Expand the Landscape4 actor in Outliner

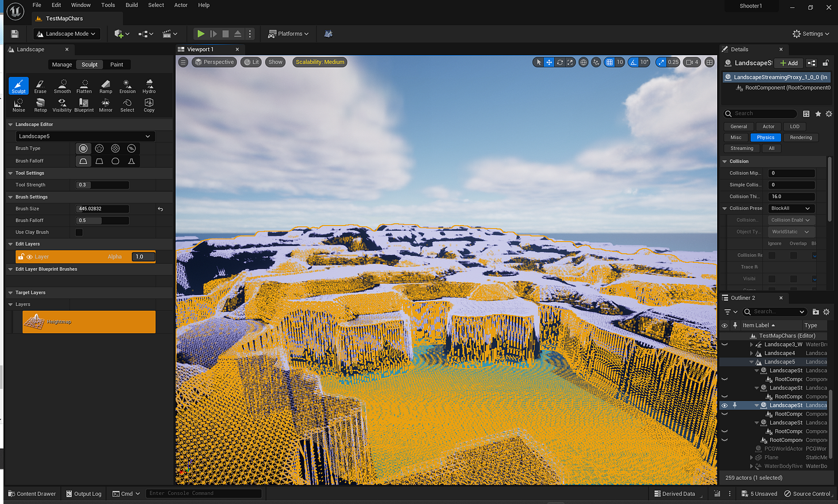pos(753,353)
